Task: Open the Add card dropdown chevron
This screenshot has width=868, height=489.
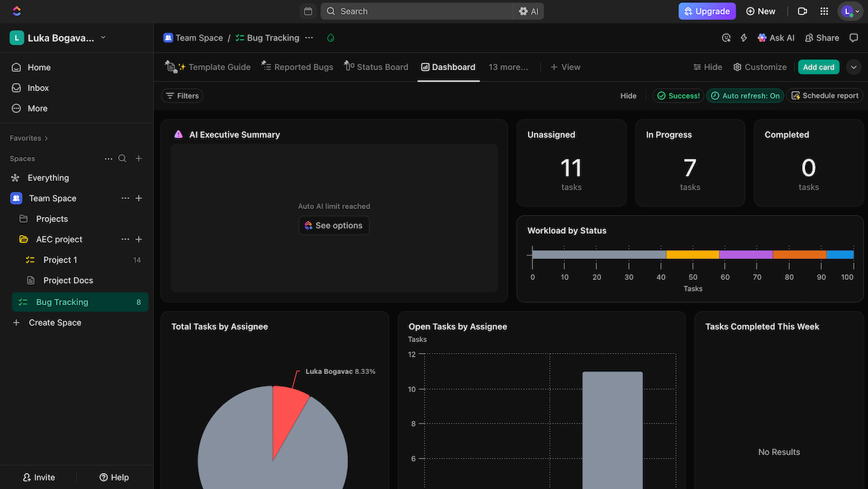Action: point(854,67)
